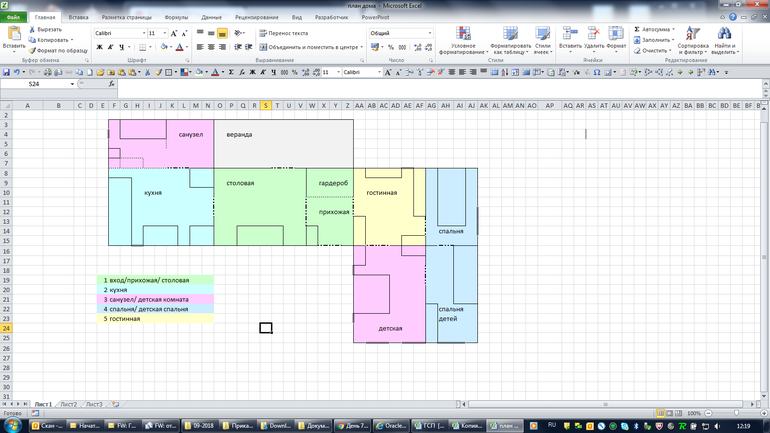Open the Файл menu button
This screenshot has width=770, height=433.
(x=13, y=17)
